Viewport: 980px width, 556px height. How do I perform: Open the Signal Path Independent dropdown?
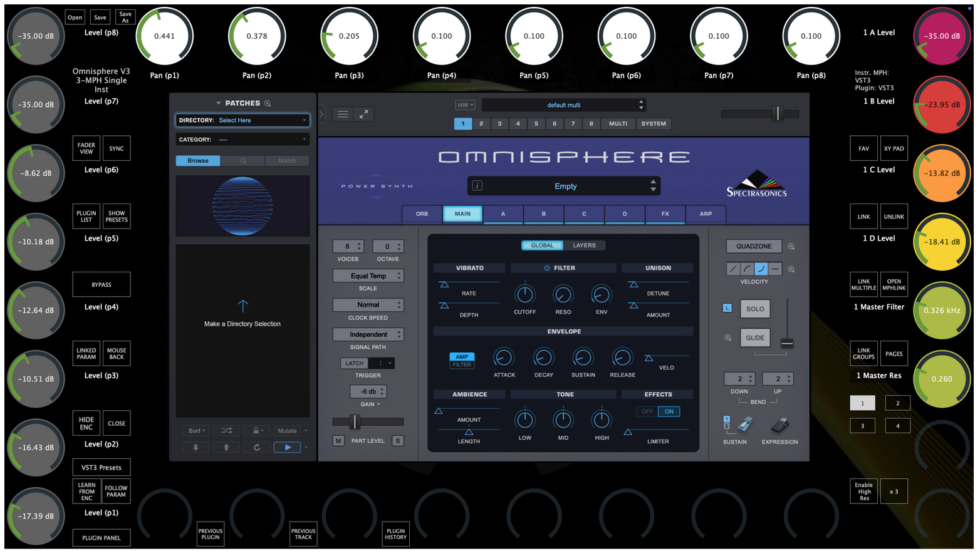(368, 334)
